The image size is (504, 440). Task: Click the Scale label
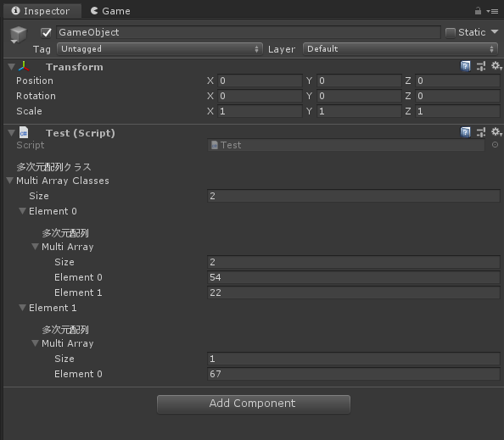coord(29,111)
